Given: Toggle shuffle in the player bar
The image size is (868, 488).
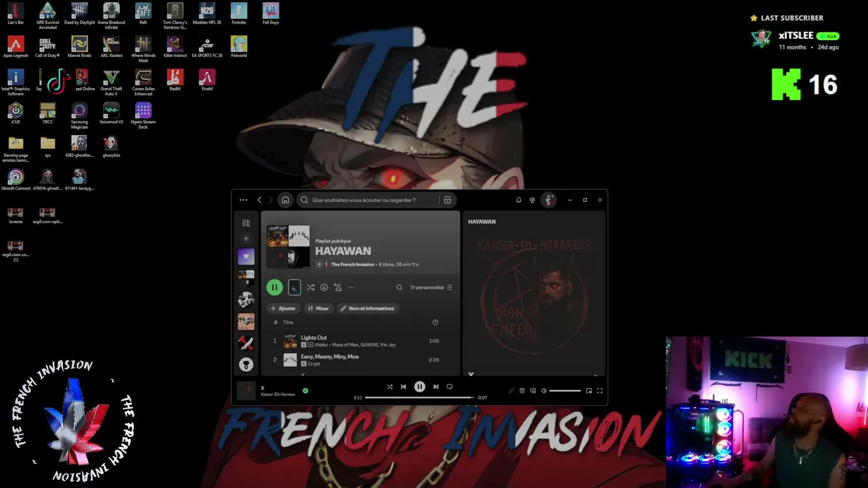Looking at the screenshot, I should [x=389, y=387].
